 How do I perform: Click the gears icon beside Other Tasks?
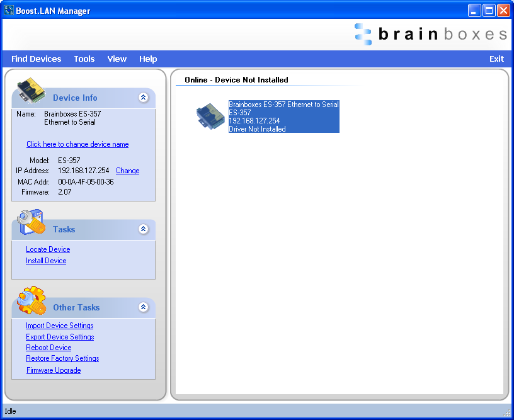coord(30,302)
